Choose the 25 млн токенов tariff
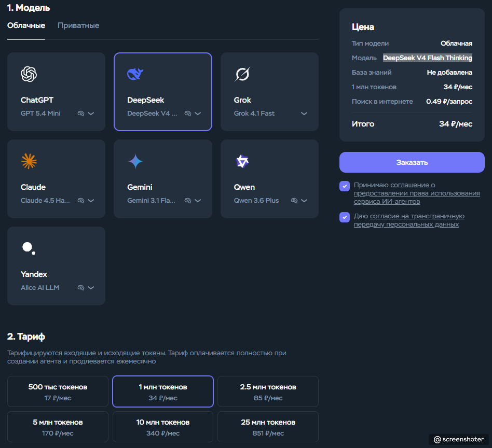The image size is (492, 448). click(x=268, y=427)
